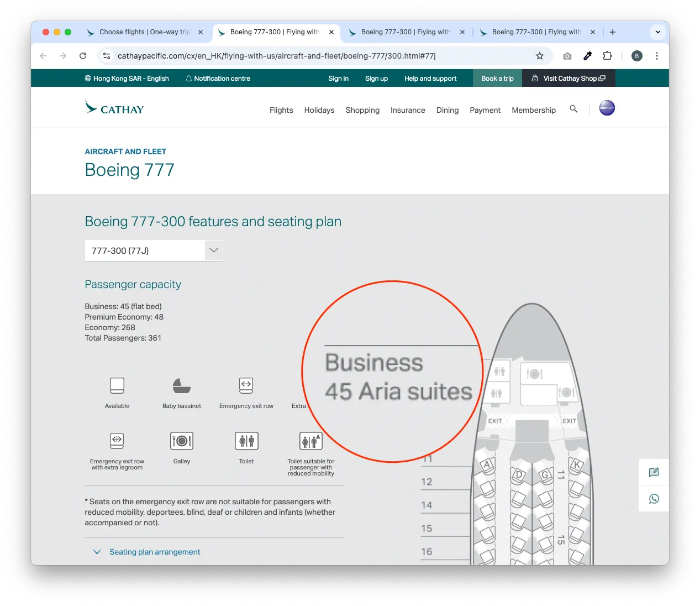Open the Notification centre
This screenshot has height=606, width=700.
(218, 79)
